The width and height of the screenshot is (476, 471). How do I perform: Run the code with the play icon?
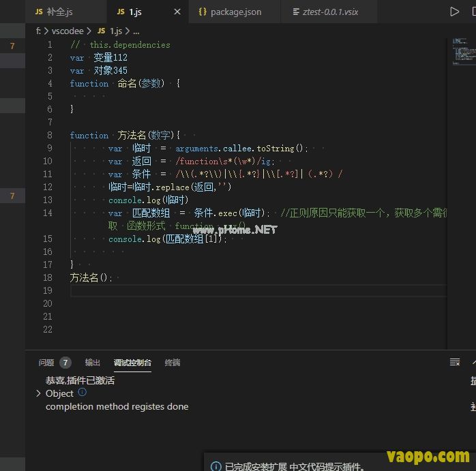[x=454, y=12]
